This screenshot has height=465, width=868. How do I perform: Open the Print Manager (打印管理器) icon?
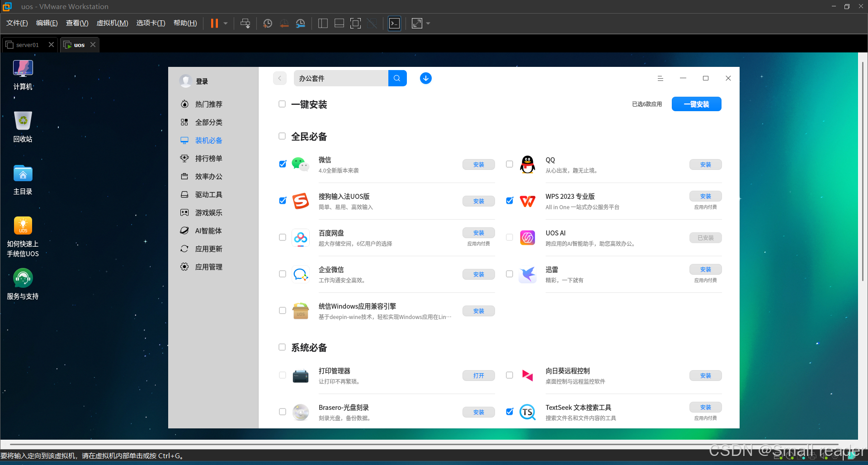point(301,376)
